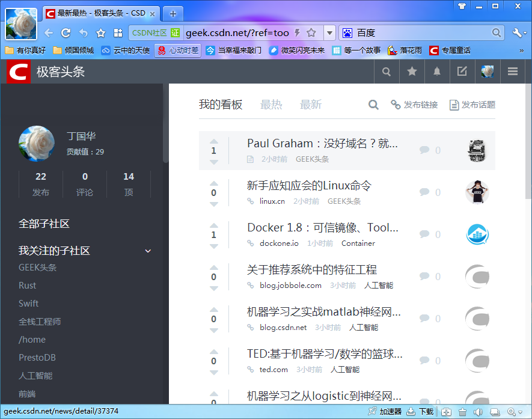Open the 落花雨 bookmark
This screenshot has height=419, width=532.
[x=405, y=50]
